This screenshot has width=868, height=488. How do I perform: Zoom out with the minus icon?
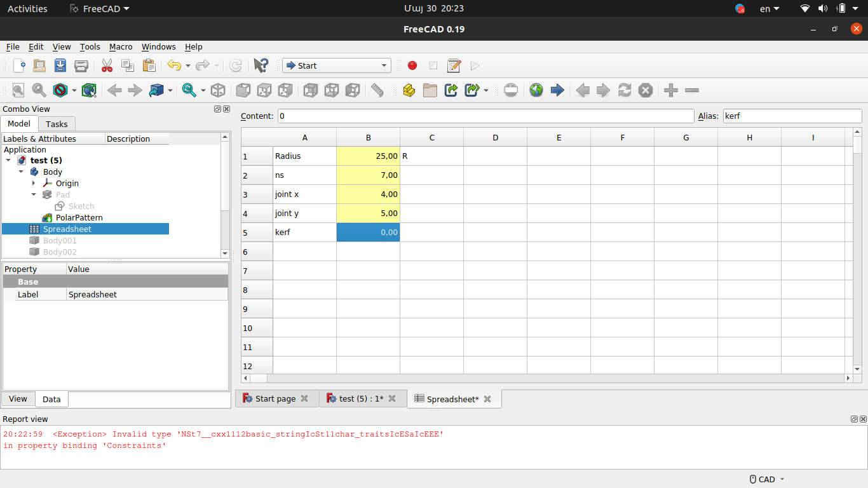coord(692,90)
